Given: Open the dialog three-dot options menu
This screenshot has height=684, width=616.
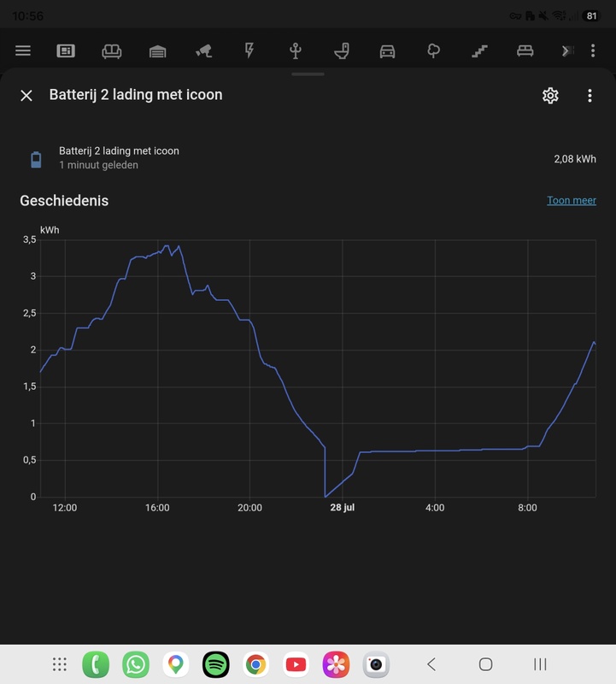Looking at the screenshot, I should (590, 96).
